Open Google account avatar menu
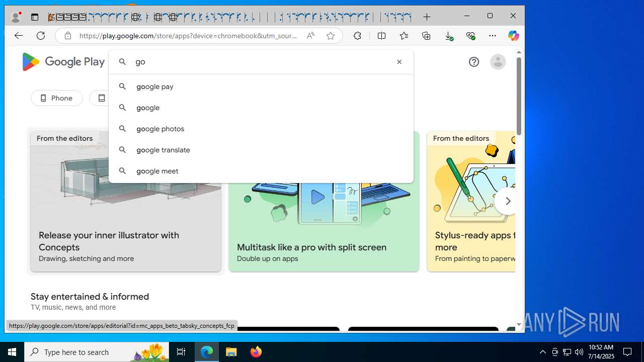 [498, 62]
